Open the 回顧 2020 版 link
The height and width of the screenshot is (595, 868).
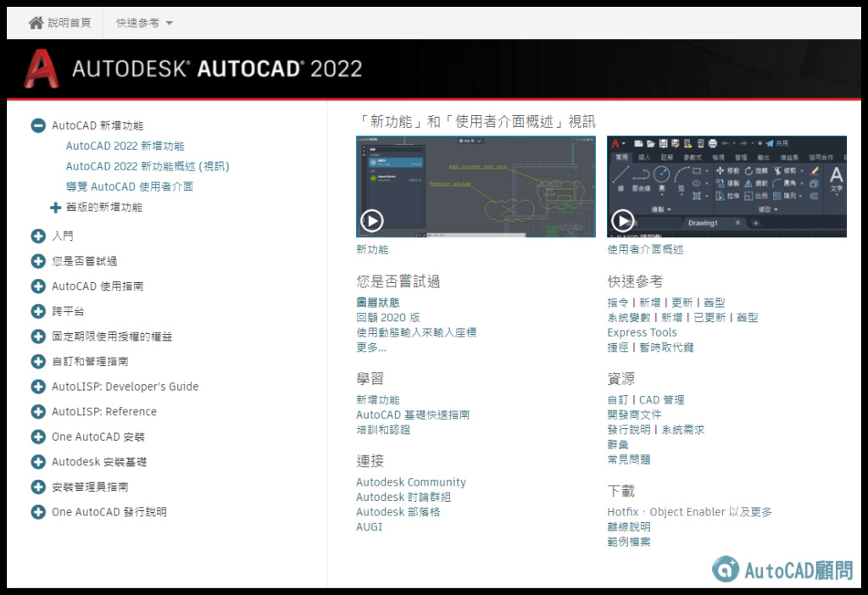point(388,318)
